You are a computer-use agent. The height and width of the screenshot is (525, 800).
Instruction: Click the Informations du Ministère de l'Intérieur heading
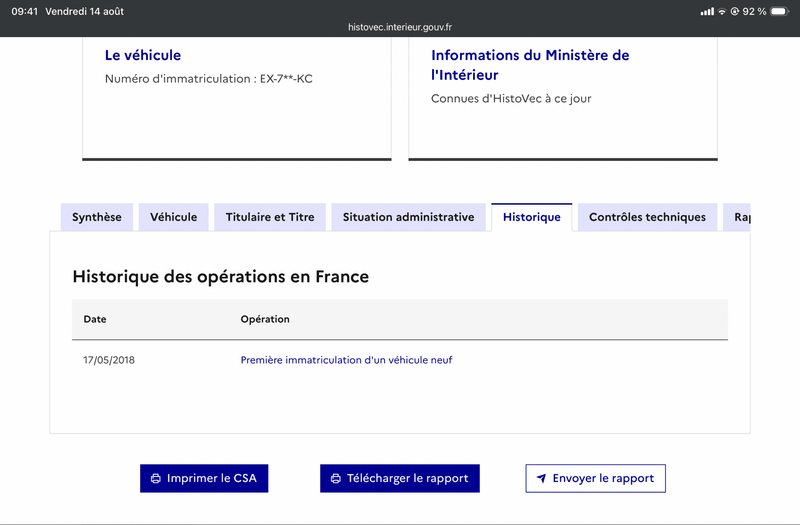click(530, 65)
